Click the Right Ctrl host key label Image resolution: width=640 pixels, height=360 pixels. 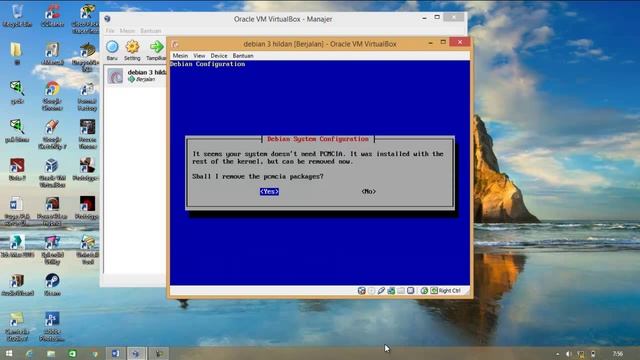pos(450,291)
